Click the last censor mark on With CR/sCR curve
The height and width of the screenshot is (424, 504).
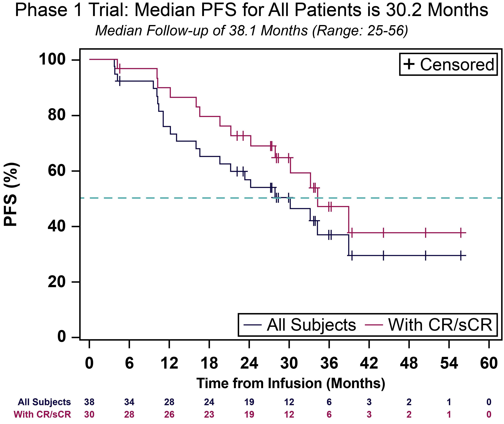click(461, 233)
